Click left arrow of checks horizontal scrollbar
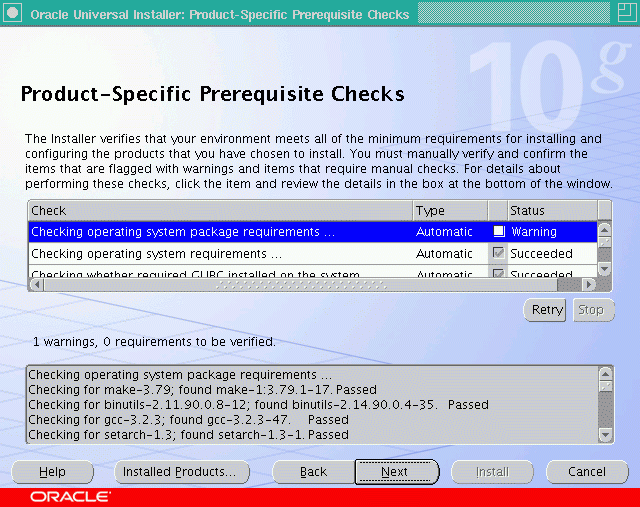Viewport: 640px width, 507px height. (37, 284)
